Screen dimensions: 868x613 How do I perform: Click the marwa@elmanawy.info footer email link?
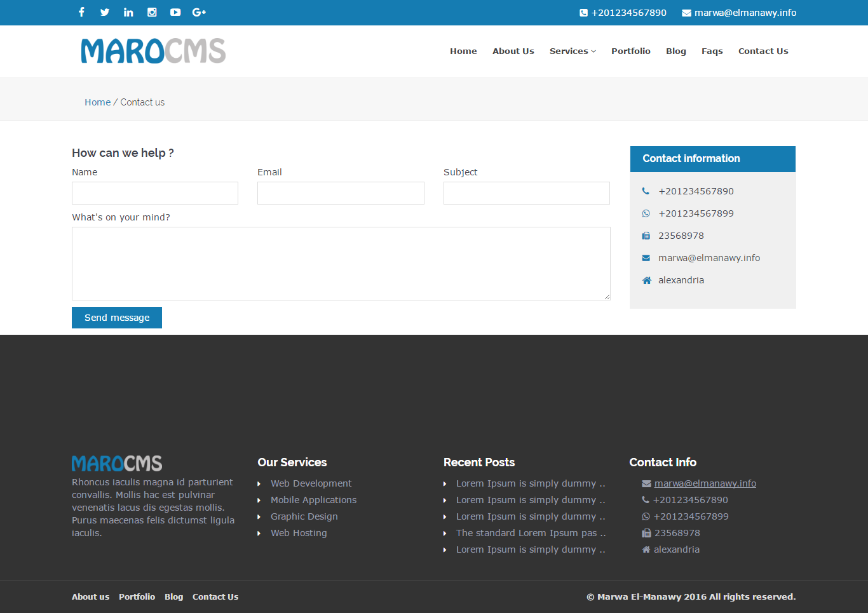coord(705,483)
